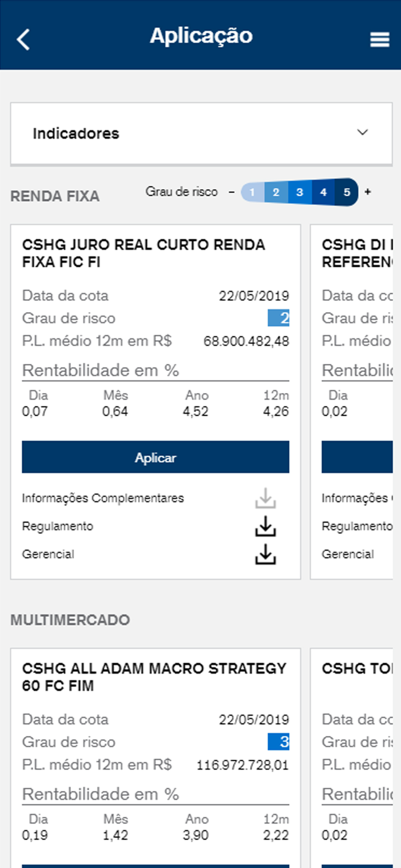401x868 pixels.
Task: Click risk badge 2 on Juro Real card
Action: (x=279, y=318)
